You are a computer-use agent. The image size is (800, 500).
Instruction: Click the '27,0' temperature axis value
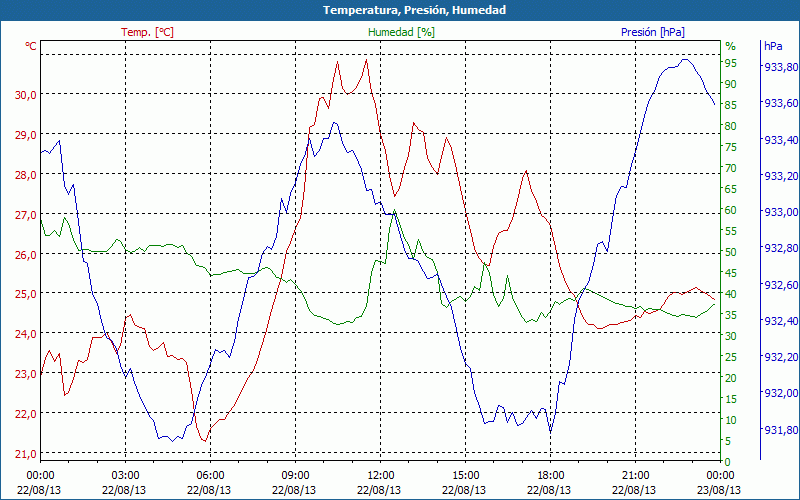[x=25, y=214]
